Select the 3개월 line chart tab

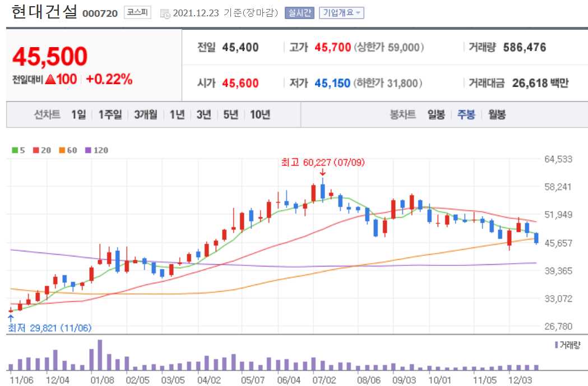(x=146, y=114)
